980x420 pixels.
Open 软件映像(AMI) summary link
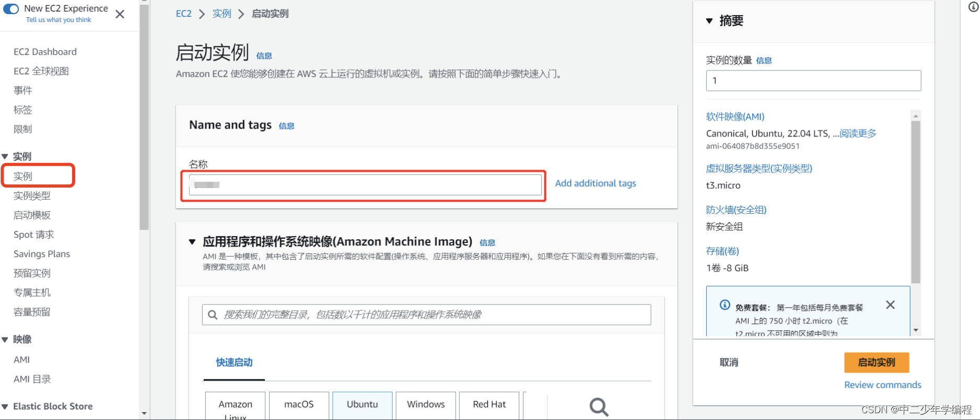[735, 116]
